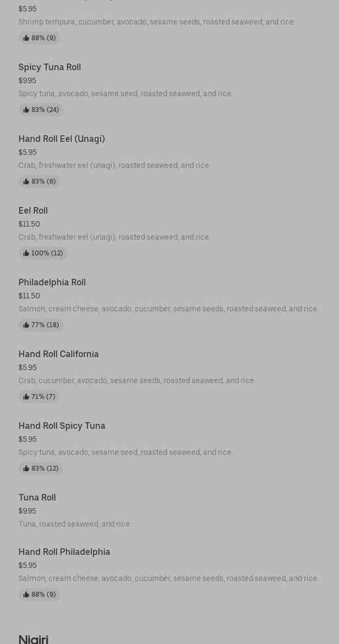Click thumbs-up icon under Philadelphia Roll

coord(26,325)
